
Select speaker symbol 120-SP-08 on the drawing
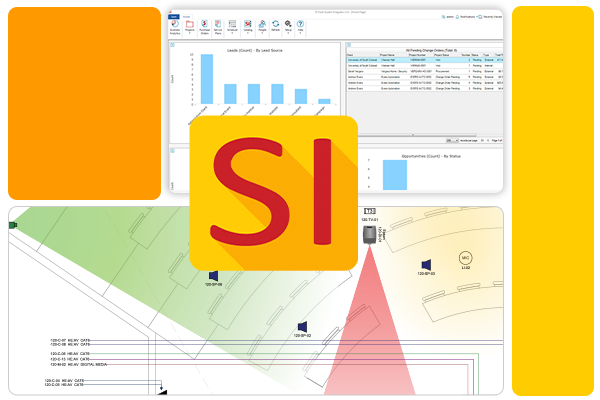pos(214,276)
